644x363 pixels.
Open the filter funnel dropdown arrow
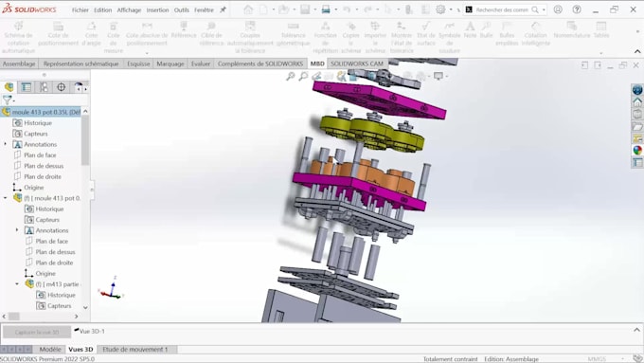coord(14,100)
